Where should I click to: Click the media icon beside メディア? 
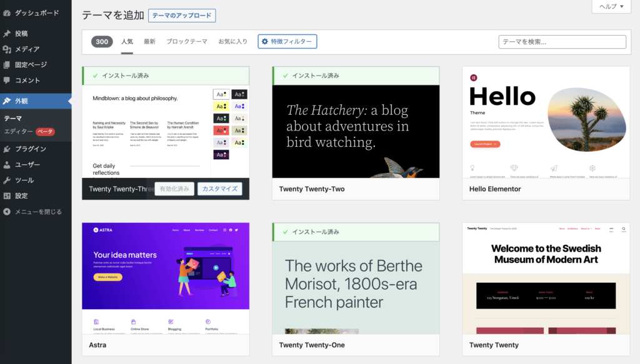point(6,49)
